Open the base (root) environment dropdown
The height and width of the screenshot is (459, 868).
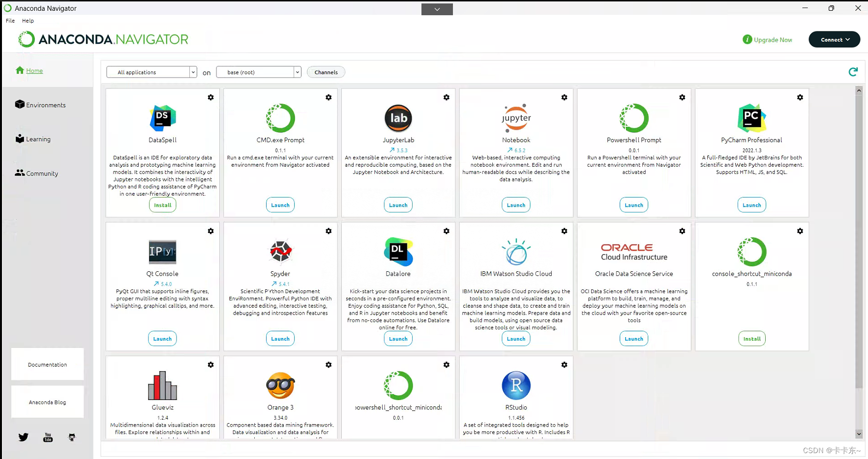click(x=259, y=72)
